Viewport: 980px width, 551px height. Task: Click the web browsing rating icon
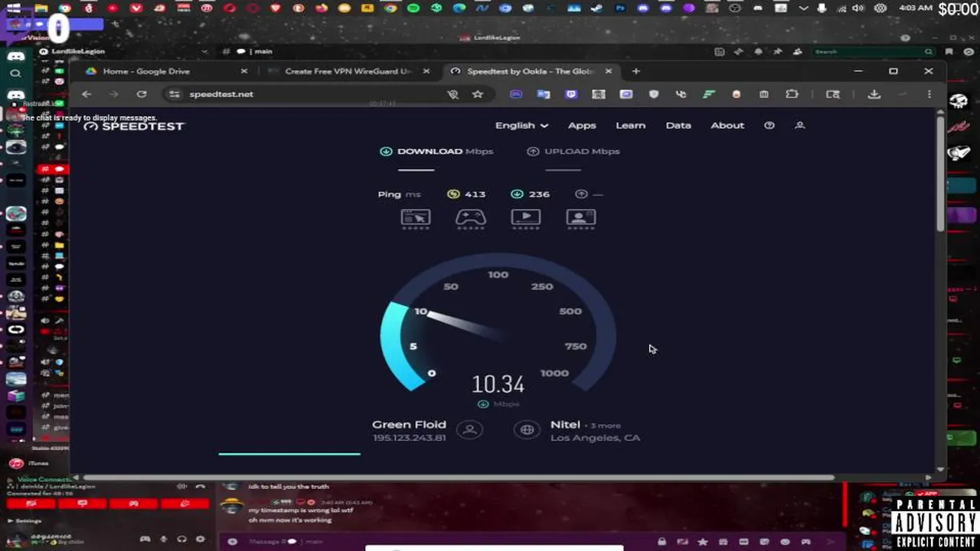click(x=416, y=219)
